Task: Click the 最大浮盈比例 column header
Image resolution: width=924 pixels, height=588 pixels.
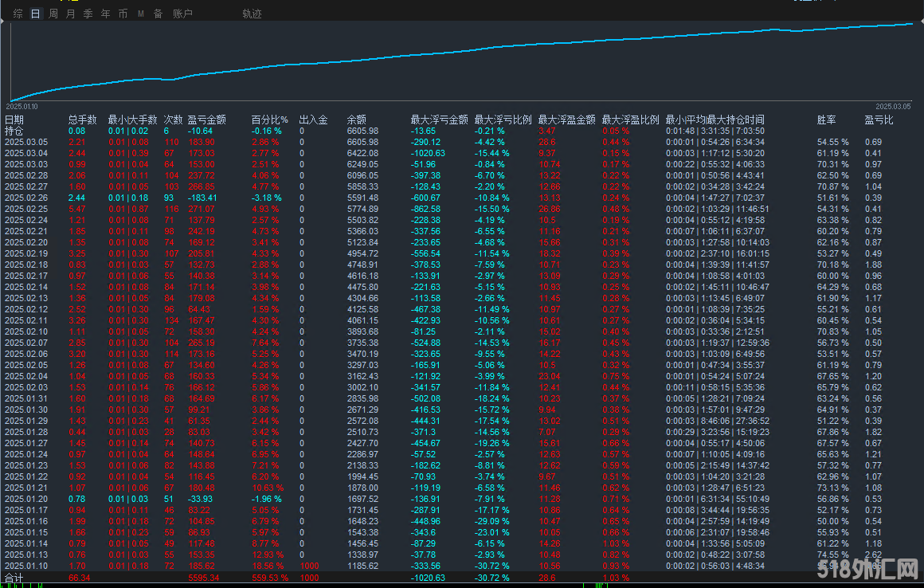Action: tap(630, 120)
